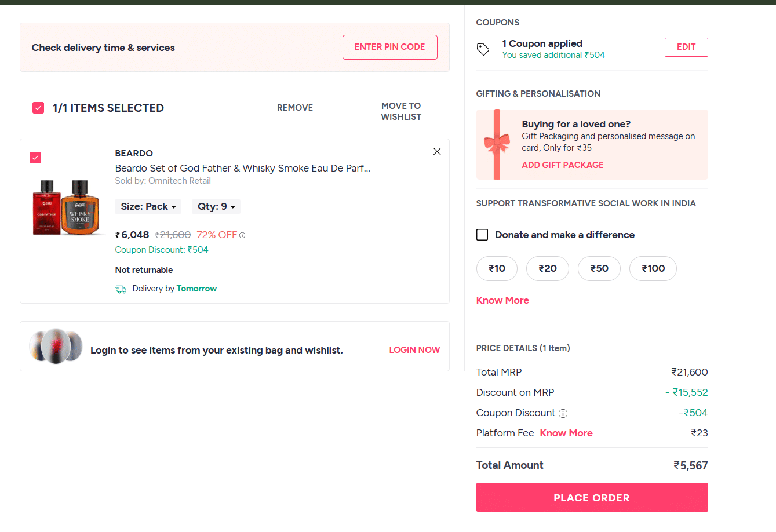Click Add Gift Package link

pos(562,165)
